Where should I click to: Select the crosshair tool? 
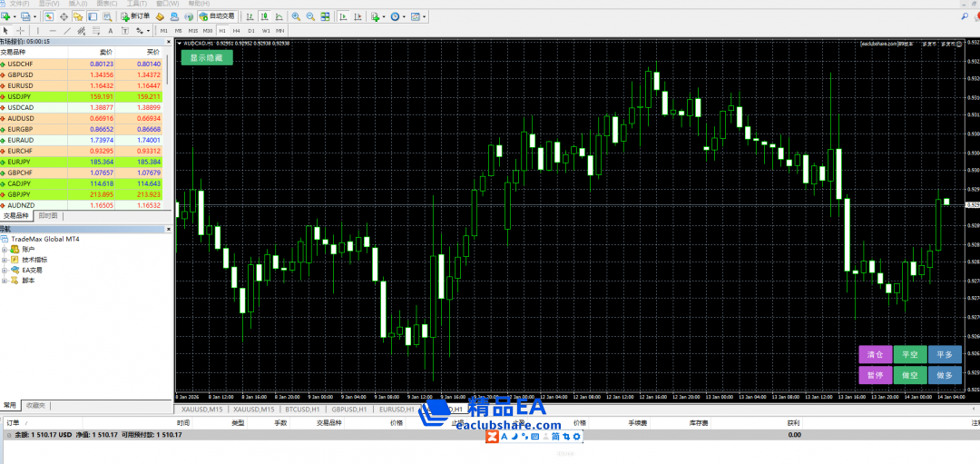[x=21, y=31]
